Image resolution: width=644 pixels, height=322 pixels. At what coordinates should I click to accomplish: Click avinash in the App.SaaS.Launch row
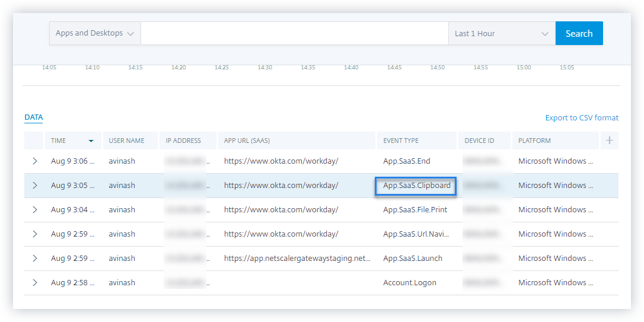pyautogui.click(x=122, y=259)
